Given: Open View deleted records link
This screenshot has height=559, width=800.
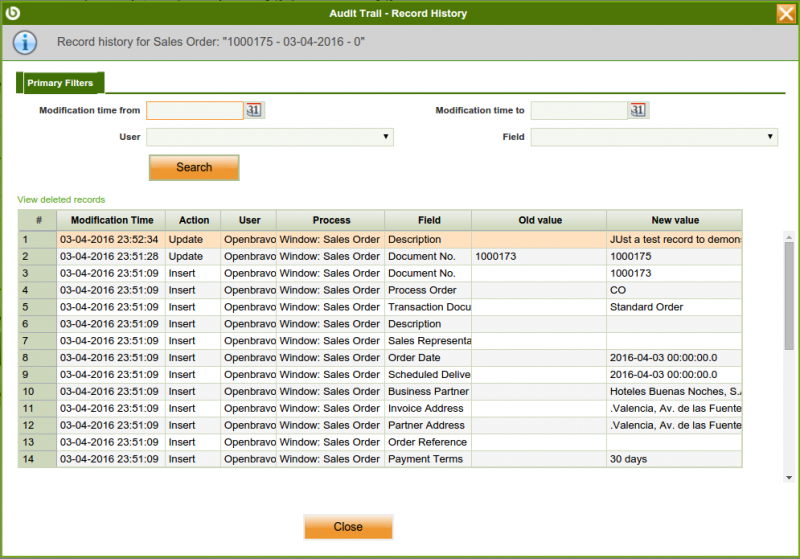Looking at the screenshot, I should tap(61, 200).
